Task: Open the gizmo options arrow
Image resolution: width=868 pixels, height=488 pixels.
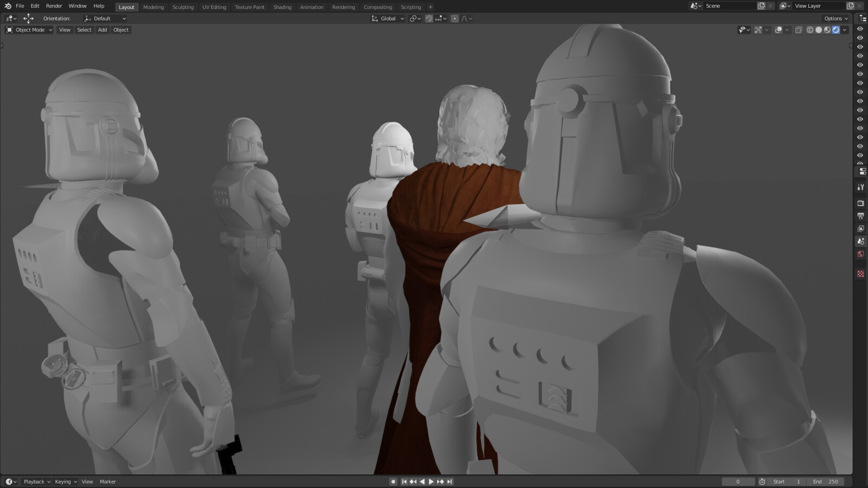Action: [x=766, y=30]
